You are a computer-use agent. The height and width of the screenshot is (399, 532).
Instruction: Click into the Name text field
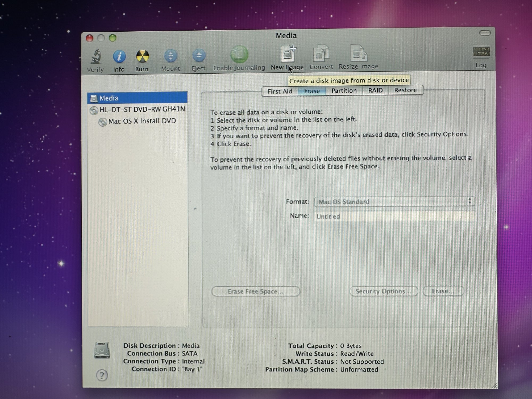[394, 216]
